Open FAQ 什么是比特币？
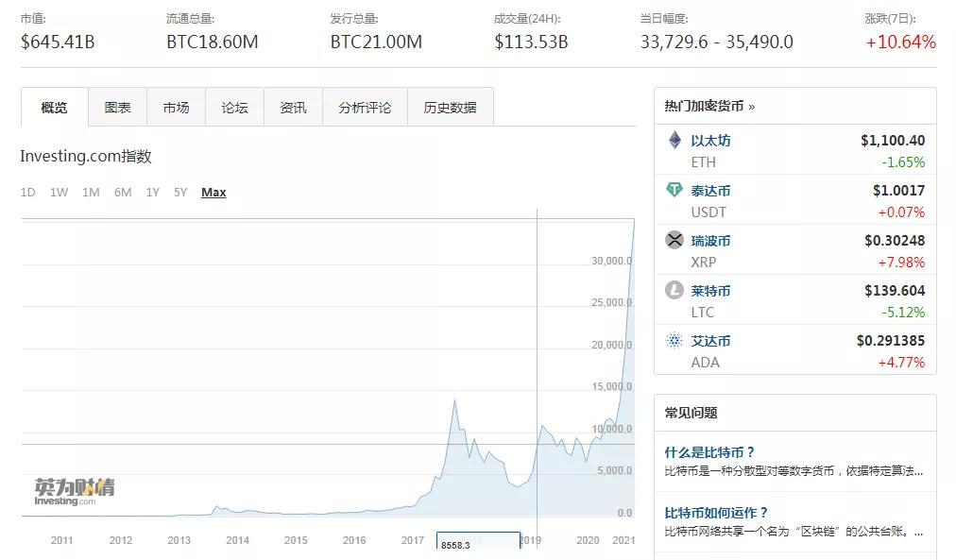This screenshot has width=956, height=560. tap(709, 452)
